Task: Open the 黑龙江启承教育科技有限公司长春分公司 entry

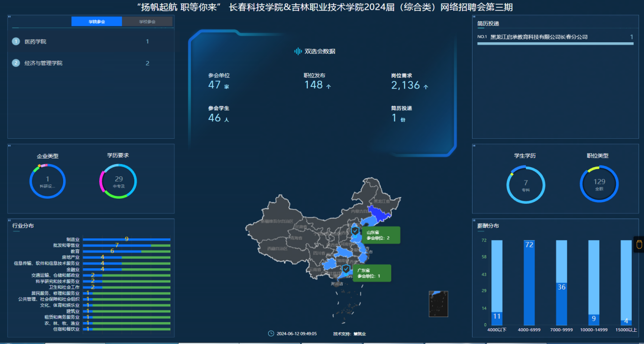Action: (x=539, y=37)
